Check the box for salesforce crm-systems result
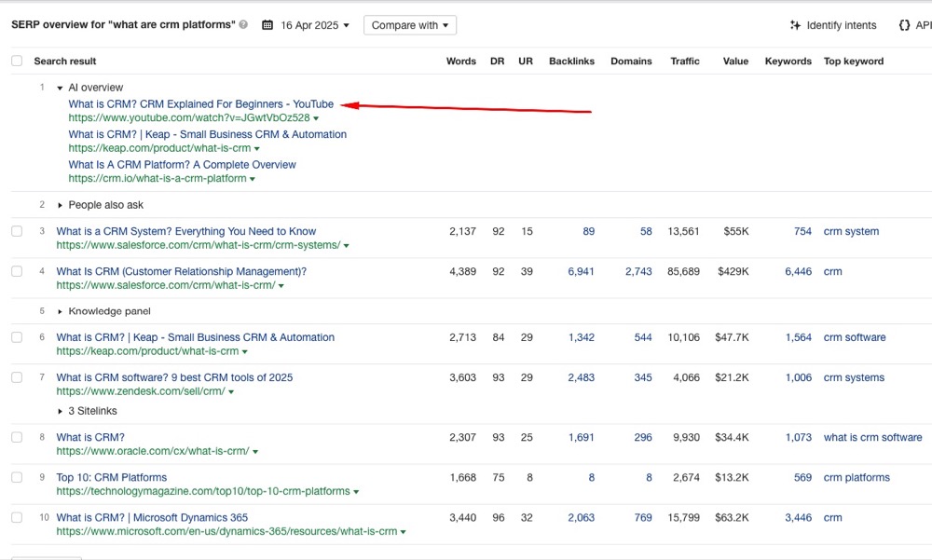Viewport: 932px width, 560px height. [x=17, y=231]
